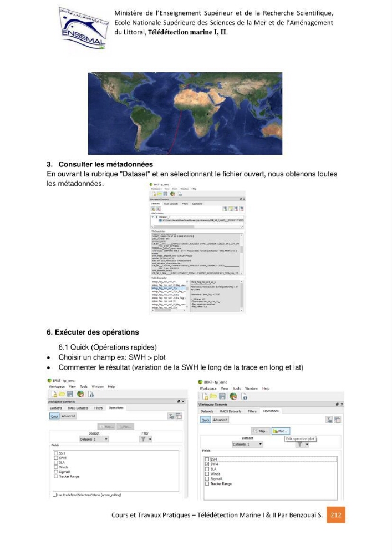
Task: Check Tracker Range in window with greyed Plot button
Action: click(56, 476)
